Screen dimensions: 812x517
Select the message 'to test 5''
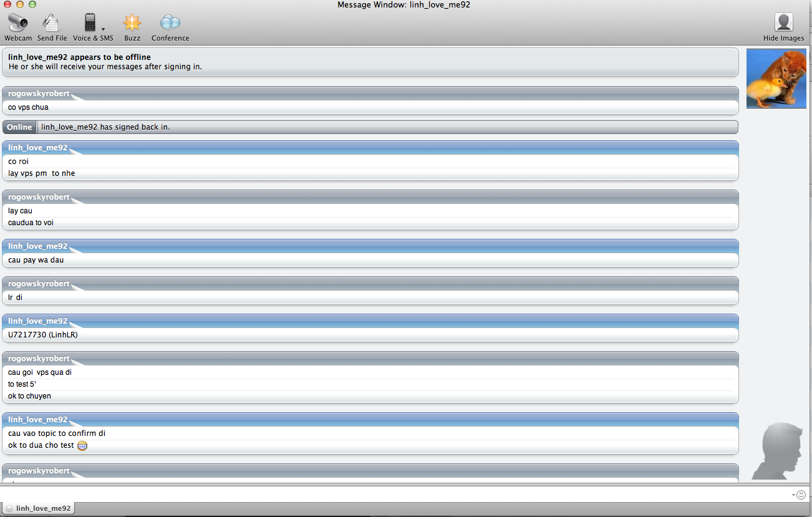tap(22, 384)
